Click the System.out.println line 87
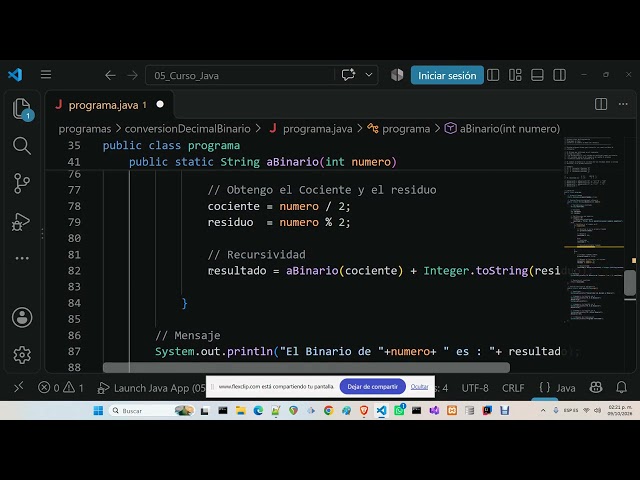This screenshot has width=640, height=480. [358, 351]
